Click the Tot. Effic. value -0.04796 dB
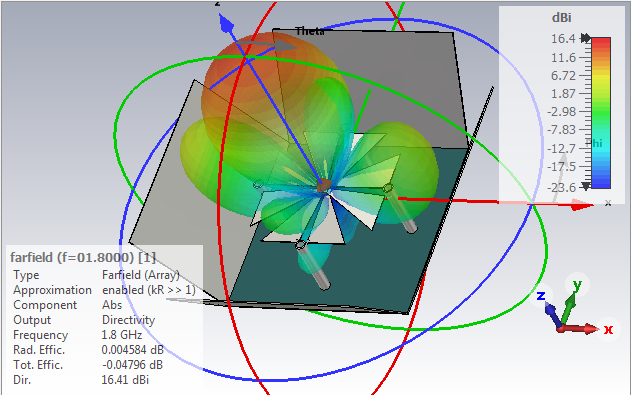This screenshot has width=631, height=395. 132,365
